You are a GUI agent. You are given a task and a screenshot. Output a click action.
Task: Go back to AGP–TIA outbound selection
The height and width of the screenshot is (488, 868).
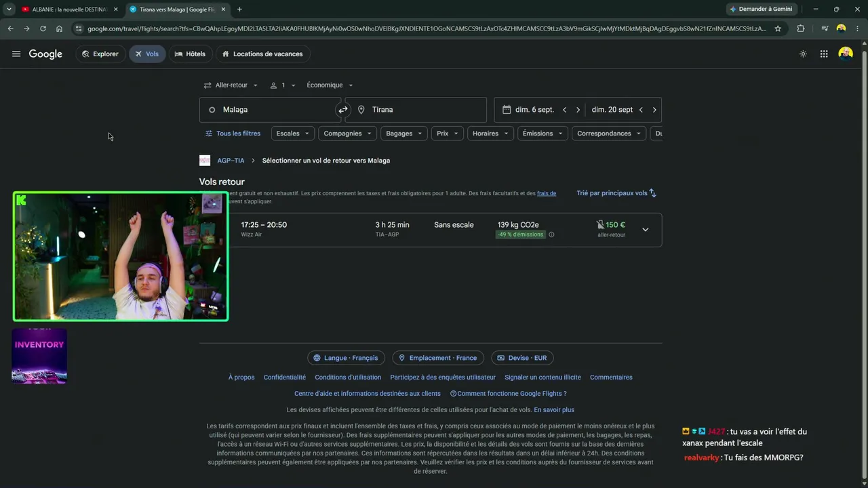click(x=231, y=161)
